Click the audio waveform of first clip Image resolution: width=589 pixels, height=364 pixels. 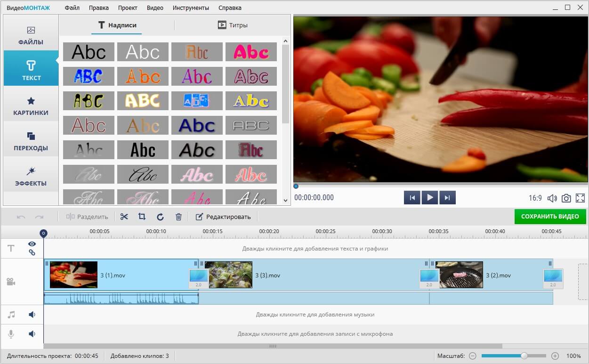(x=121, y=299)
